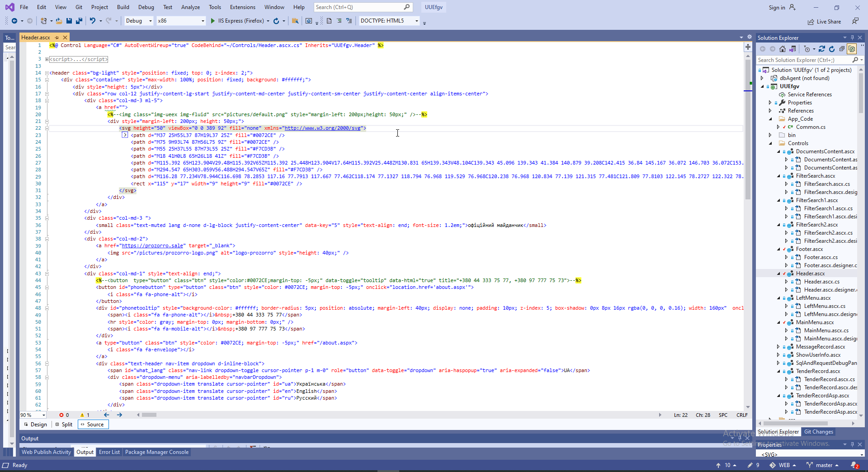Screen dimensions: 868x472
Task: Switch editor to Source view
Action: [93, 425]
